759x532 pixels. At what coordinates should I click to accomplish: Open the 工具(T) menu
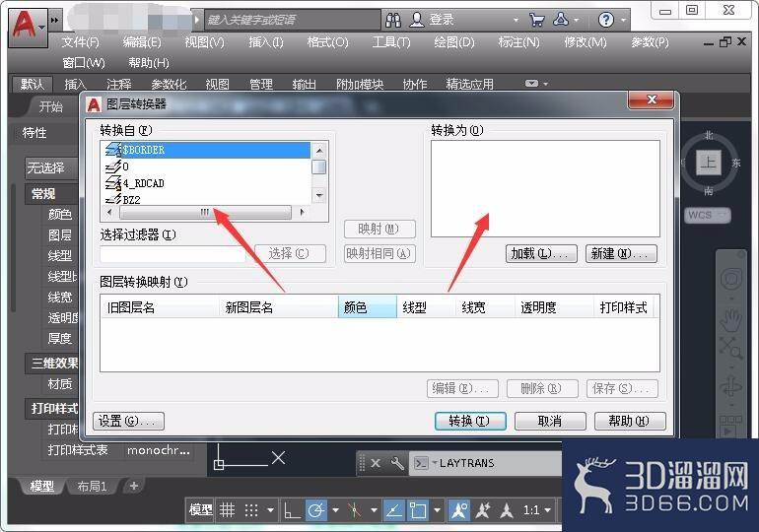[391, 42]
